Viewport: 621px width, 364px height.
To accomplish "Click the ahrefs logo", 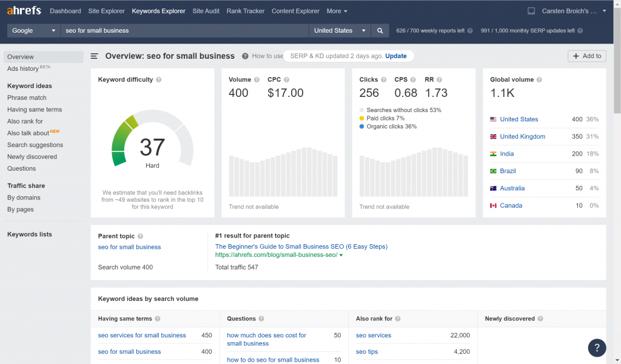I will pyautogui.click(x=24, y=10).
